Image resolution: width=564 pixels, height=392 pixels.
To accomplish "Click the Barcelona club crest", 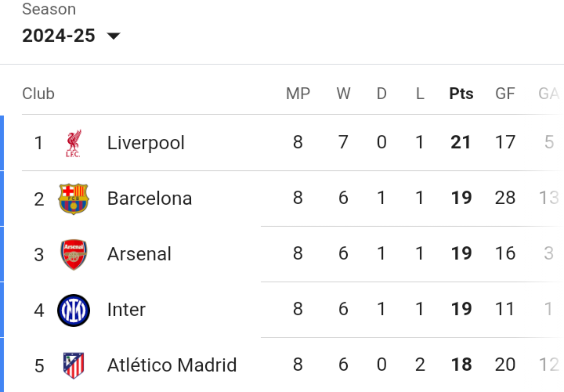I will pyautogui.click(x=73, y=199).
